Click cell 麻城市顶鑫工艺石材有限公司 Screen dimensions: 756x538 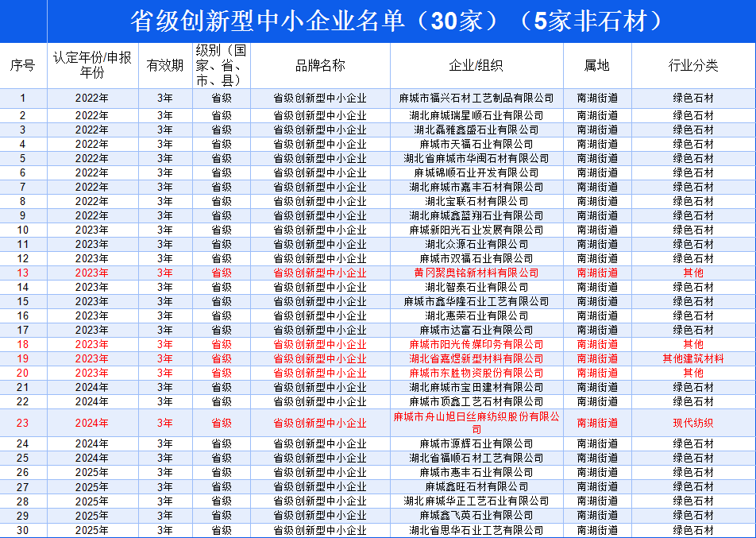476,402
